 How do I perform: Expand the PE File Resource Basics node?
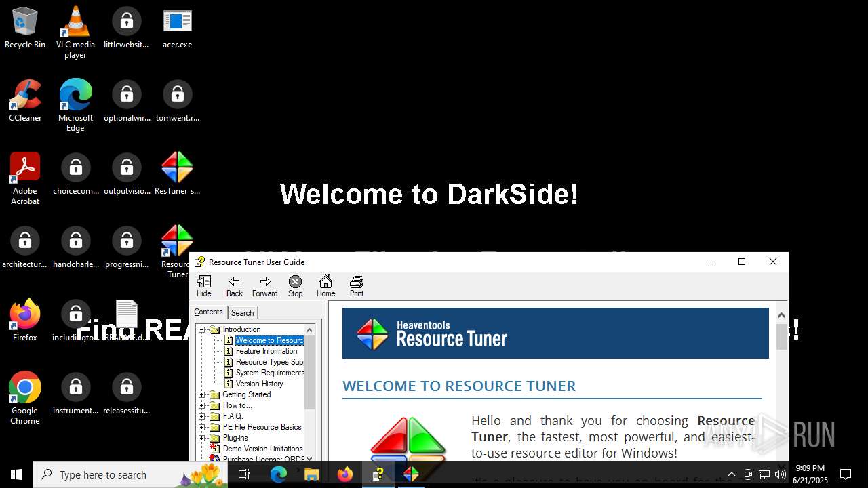pos(201,427)
